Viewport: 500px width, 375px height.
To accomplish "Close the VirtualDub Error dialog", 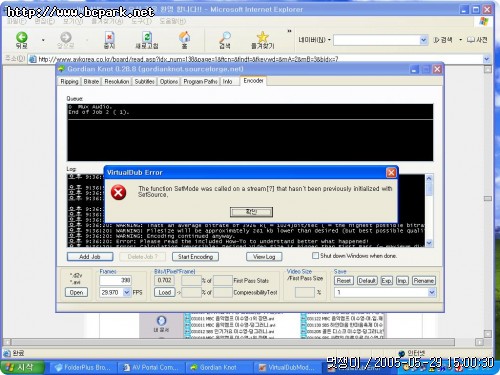I will (x=391, y=173).
